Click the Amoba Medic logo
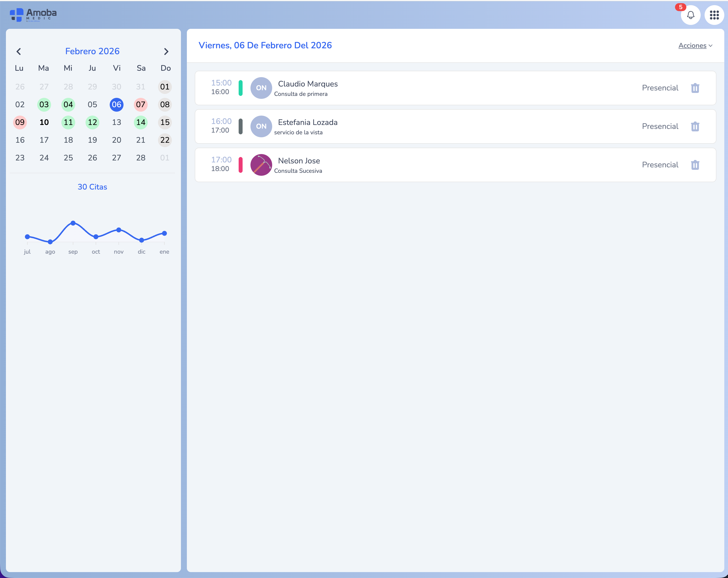728x578 pixels. tap(33, 15)
